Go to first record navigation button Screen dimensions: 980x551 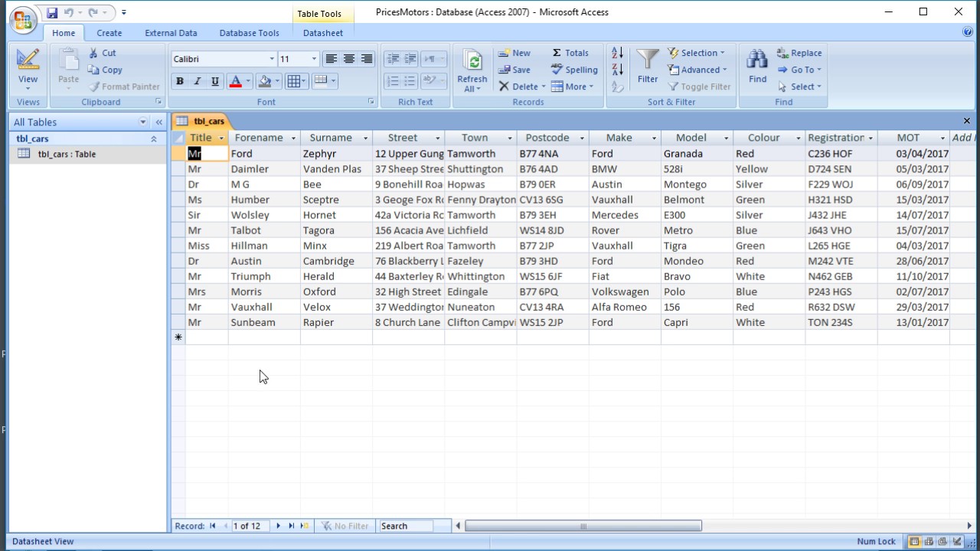click(213, 526)
